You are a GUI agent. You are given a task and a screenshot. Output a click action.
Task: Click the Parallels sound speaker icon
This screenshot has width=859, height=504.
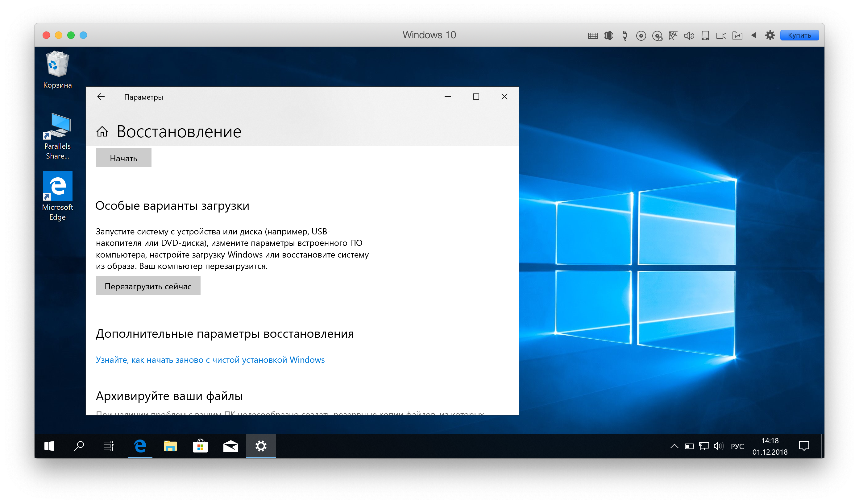689,35
